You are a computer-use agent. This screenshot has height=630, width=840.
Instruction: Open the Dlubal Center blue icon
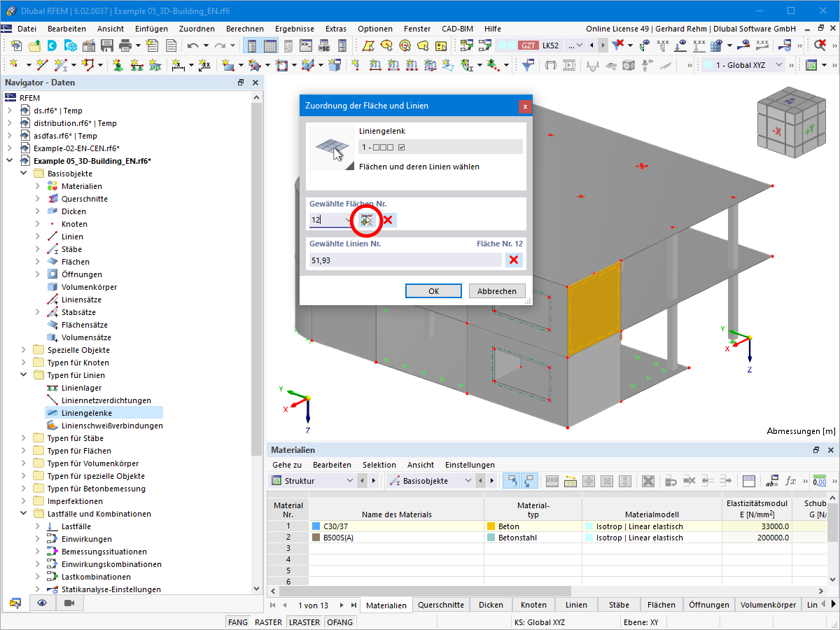pyautogui.click(x=52, y=45)
